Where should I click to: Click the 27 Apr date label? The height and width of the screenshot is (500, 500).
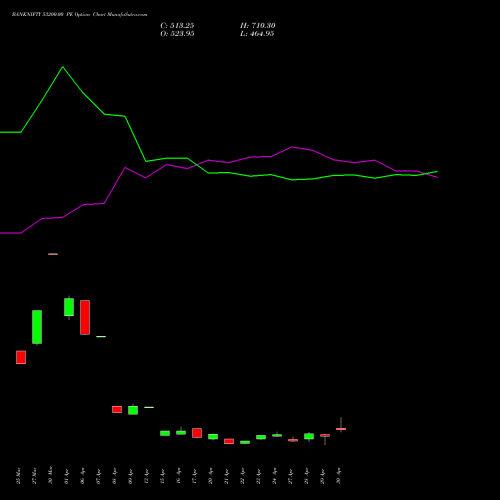pyautogui.click(x=290, y=476)
